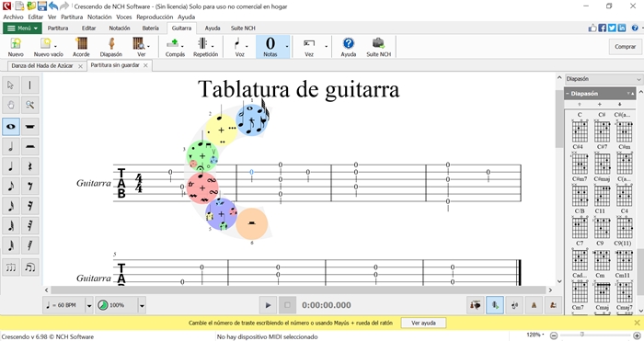Click the plus icon in Diapasón panel
The width and height of the screenshot is (644, 341).
point(599,104)
